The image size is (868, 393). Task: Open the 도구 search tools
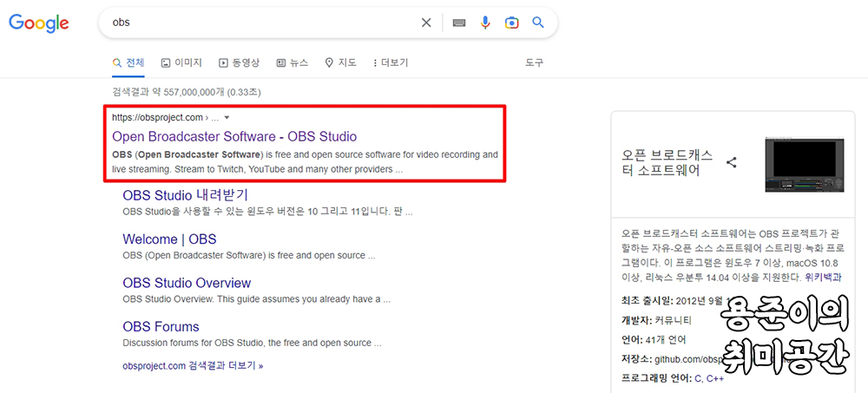coord(534,62)
